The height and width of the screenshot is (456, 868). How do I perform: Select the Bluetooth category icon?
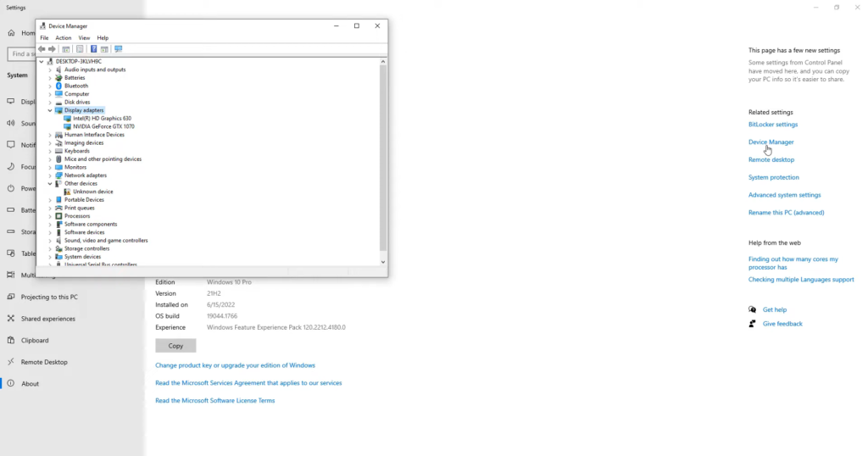point(58,86)
